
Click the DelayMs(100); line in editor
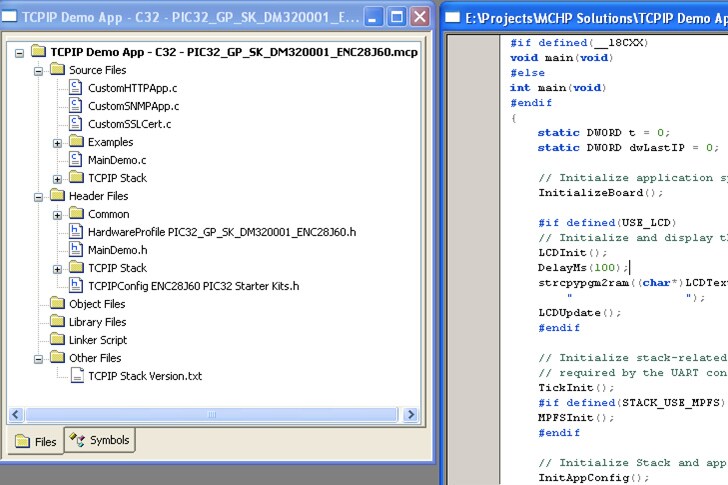pos(583,268)
